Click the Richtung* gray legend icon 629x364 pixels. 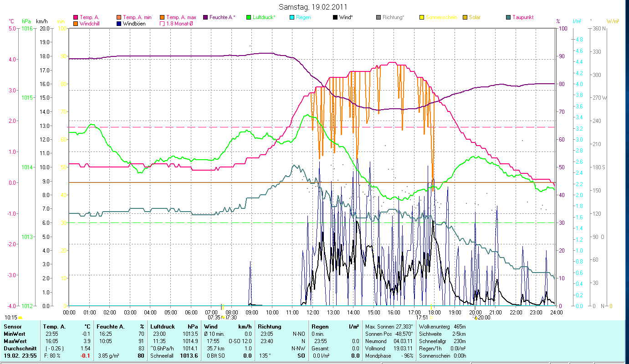pos(378,17)
